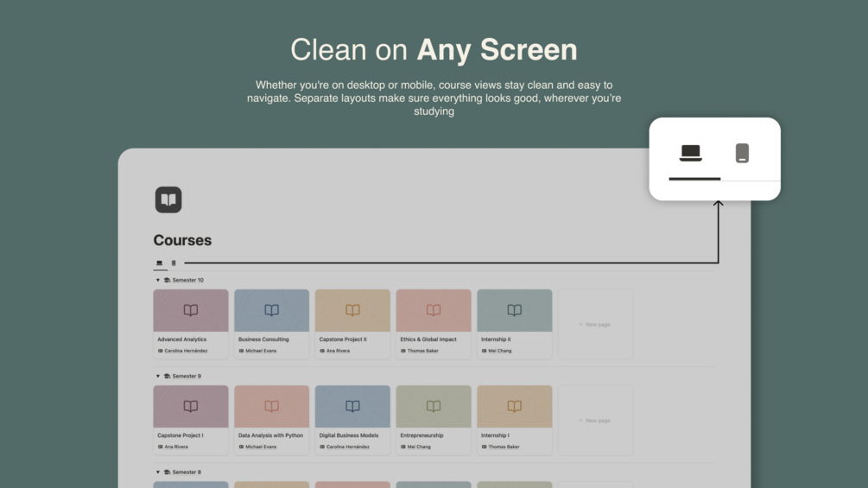868x488 pixels.
Task: Open Capstone Project II book icon cover
Action: click(x=352, y=310)
